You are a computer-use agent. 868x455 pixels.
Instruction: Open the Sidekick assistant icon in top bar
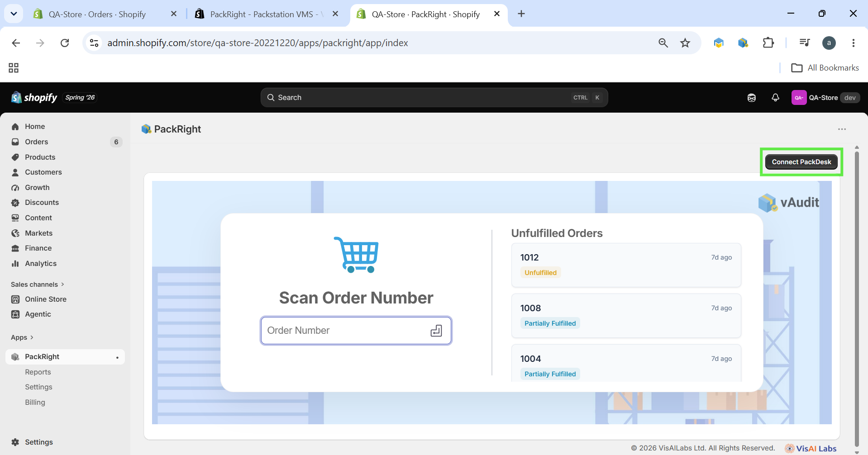click(752, 98)
